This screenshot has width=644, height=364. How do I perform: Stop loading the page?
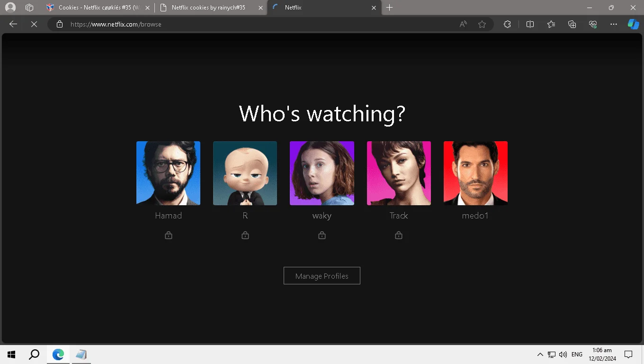(34, 24)
